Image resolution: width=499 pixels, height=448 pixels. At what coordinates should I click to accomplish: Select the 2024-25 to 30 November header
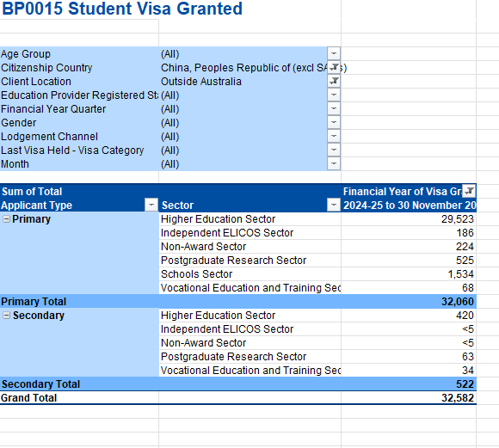pos(410,205)
